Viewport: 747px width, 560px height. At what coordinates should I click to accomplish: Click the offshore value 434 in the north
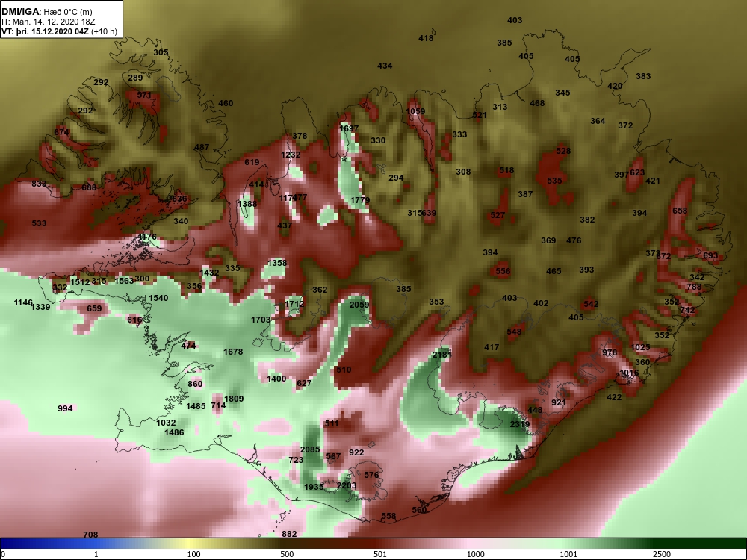coord(385,66)
